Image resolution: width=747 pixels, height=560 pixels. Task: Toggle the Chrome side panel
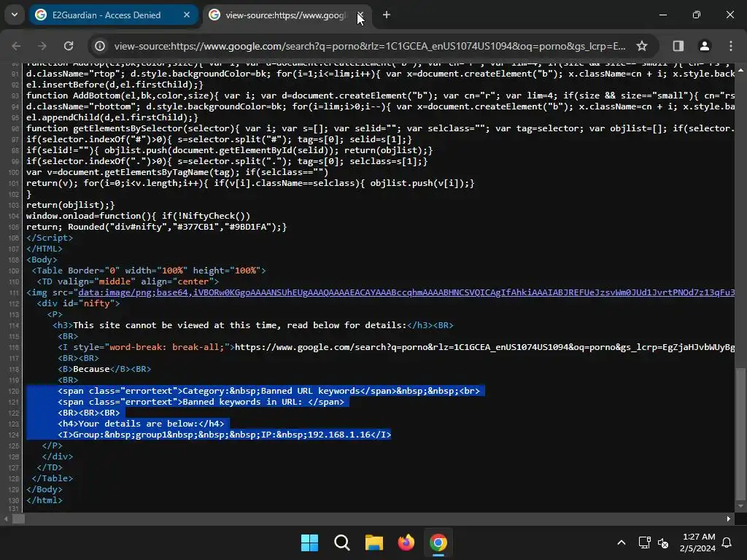[678, 46]
